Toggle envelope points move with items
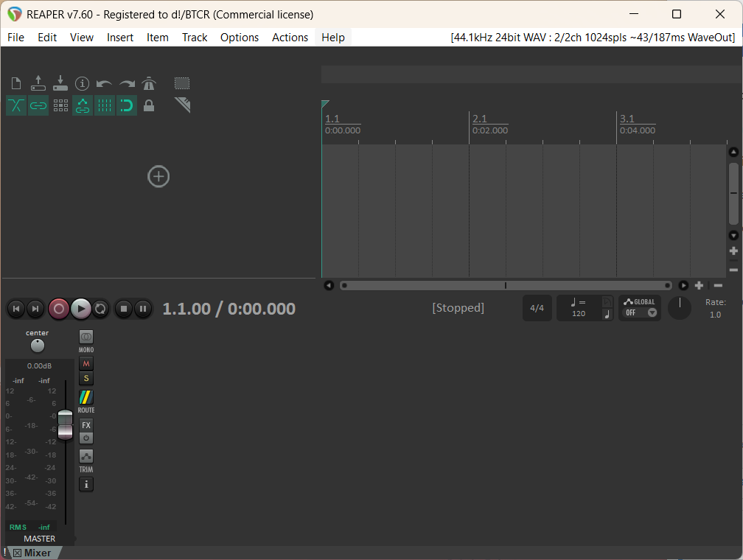Image resolution: width=743 pixels, height=560 pixels. pyautogui.click(x=83, y=105)
